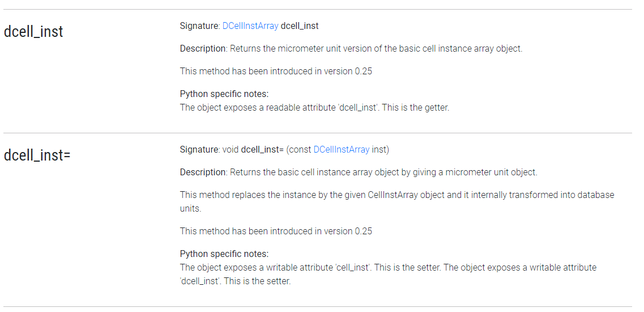Open the DCellInstArray link in dcell_inst= signature
644x312 pixels.
(342, 149)
